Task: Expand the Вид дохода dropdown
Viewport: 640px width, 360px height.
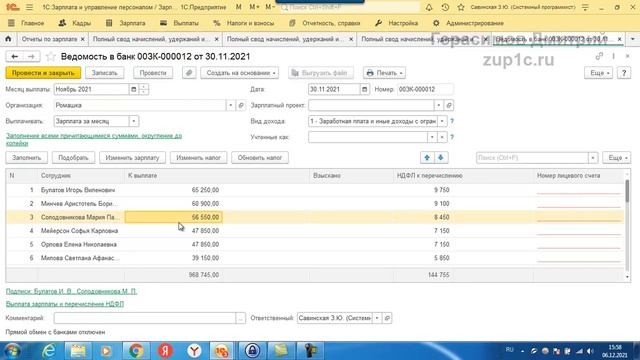Action: (442, 121)
